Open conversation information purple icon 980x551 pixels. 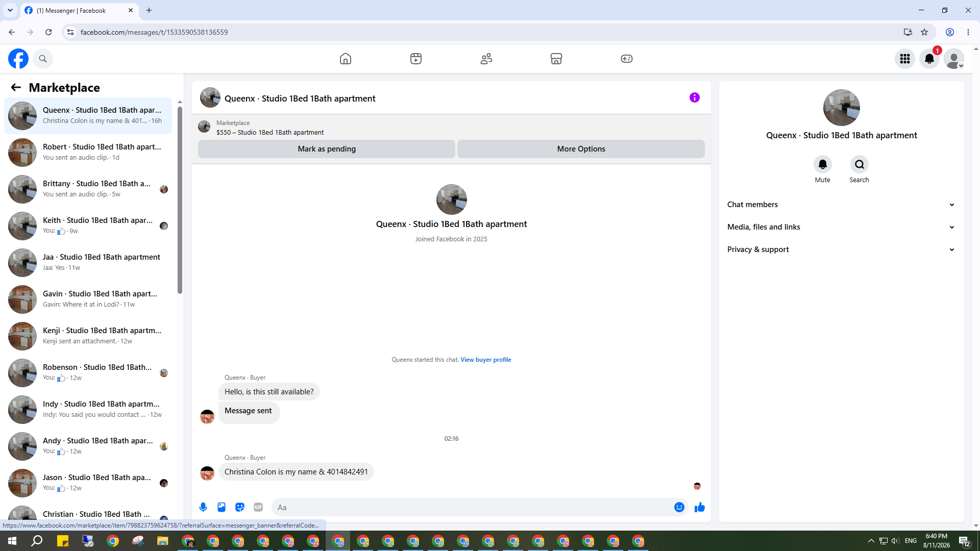click(x=695, y=97)
